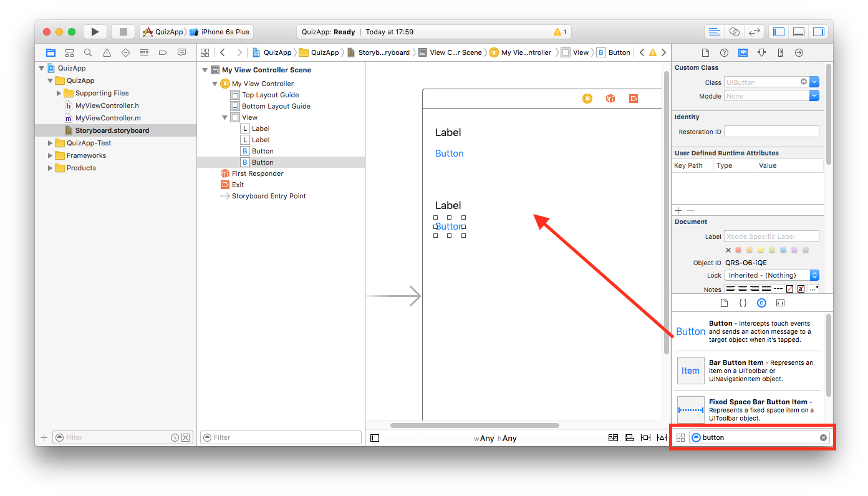The width and height of the screenshot is (868, 496).
Task: Show the Identity inspector
Action: pos(743,53)
